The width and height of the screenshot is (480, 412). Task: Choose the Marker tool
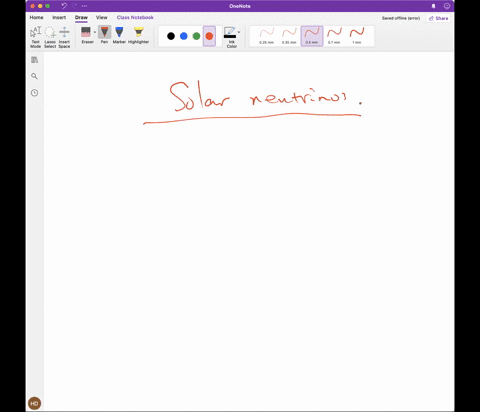pyautogui.click(x=119, y=35)
